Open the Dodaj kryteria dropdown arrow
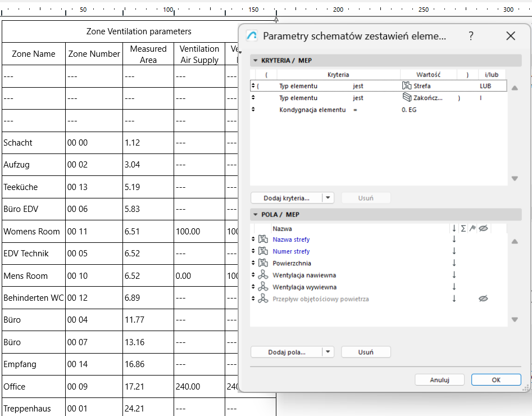This screenshot has width=532, height=416. tap(328, 198)
